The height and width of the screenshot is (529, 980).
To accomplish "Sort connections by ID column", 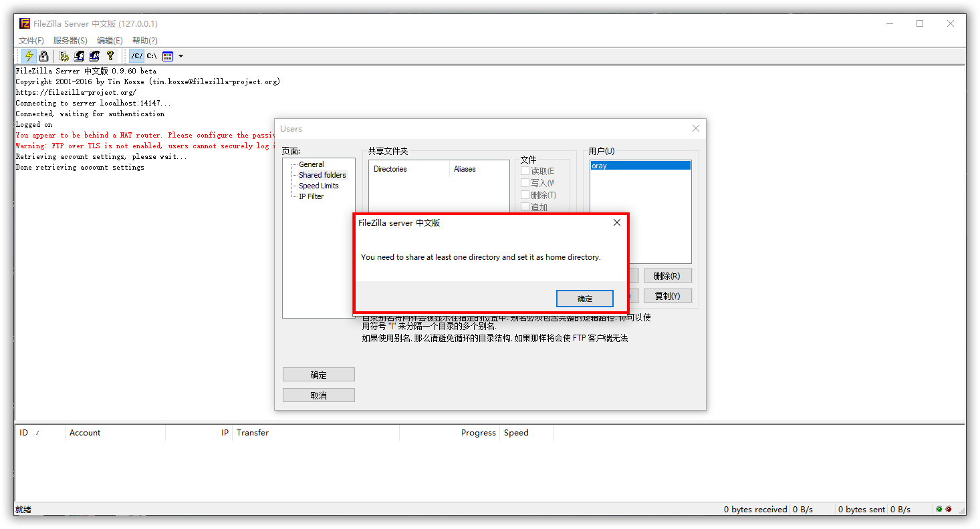I will pyautogui.click(x=39, y=433).
